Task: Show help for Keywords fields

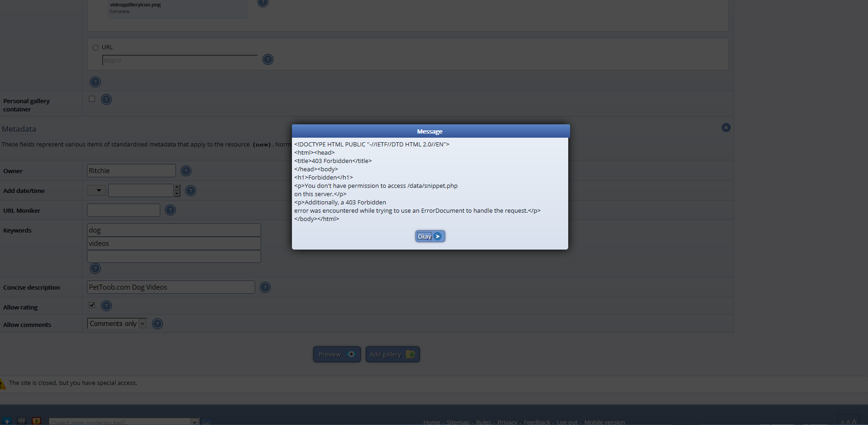Action: coord(95,268)
